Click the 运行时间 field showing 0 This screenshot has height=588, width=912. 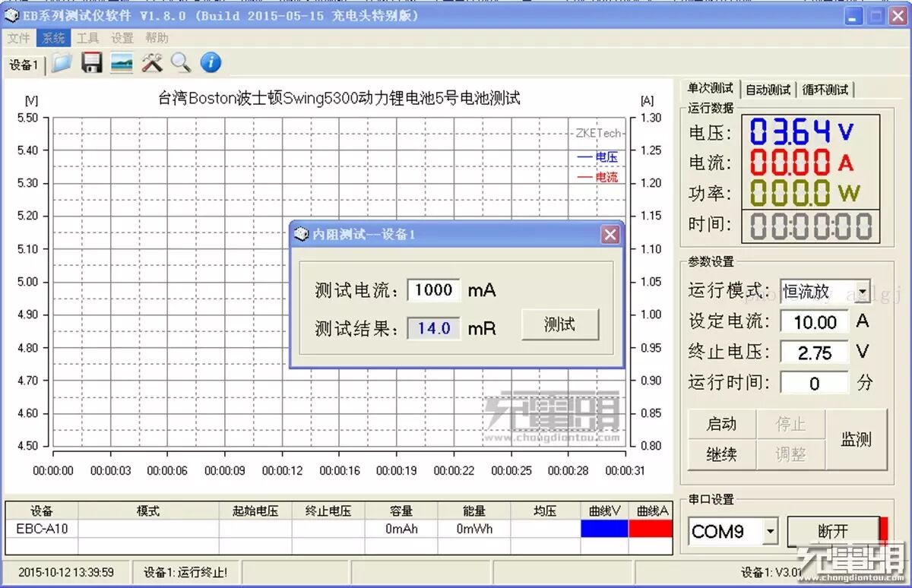[x=815, y=383]
